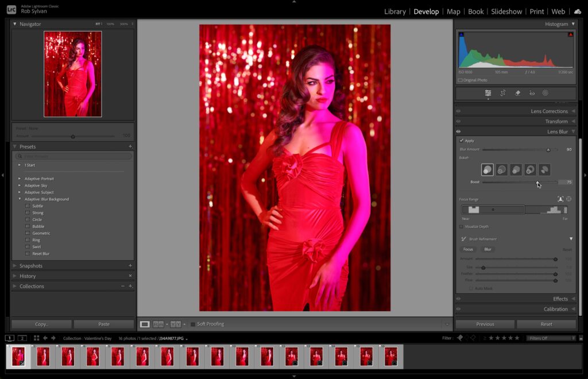The image size is (588, 379).
Task: Select the Focus brush button
Action: coord(468,249)
